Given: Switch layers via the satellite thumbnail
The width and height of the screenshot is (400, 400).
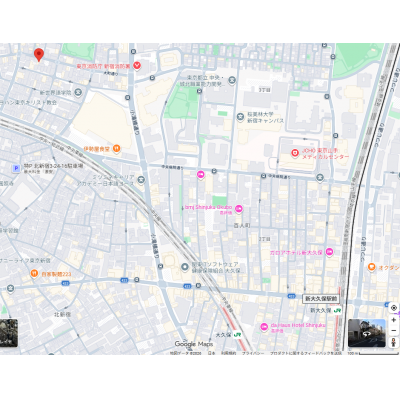Looking at the screenshot, I should coord(9,333).
